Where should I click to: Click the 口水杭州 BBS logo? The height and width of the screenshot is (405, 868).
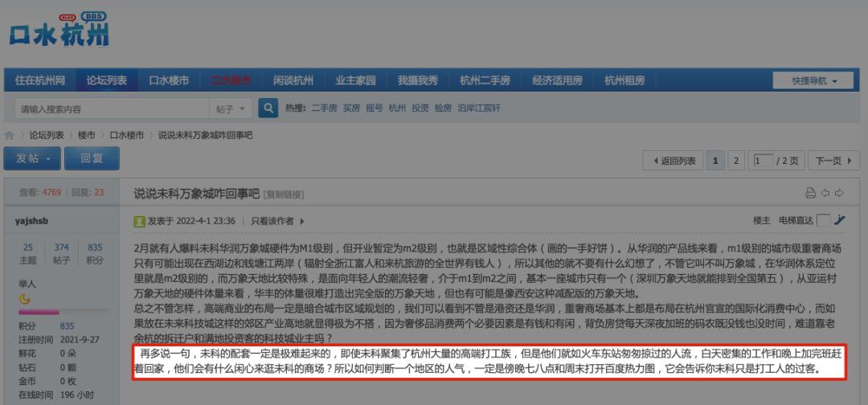coord(59,31)
